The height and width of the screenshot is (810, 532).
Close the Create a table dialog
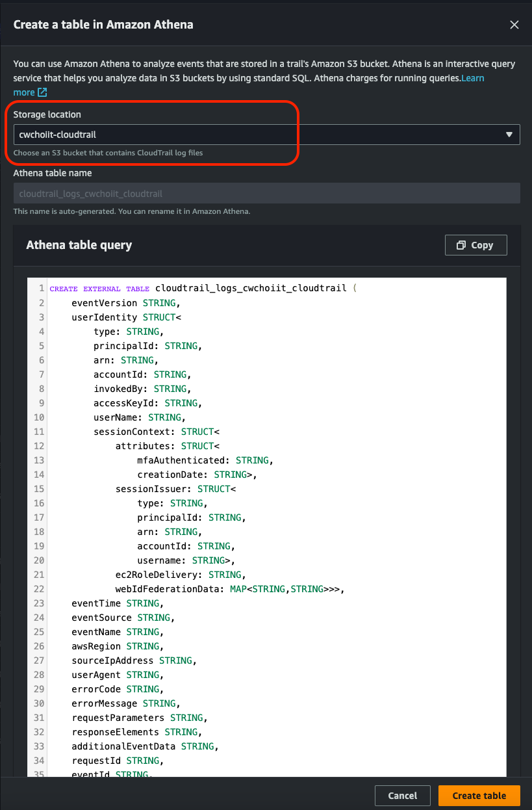coord(514,25)
